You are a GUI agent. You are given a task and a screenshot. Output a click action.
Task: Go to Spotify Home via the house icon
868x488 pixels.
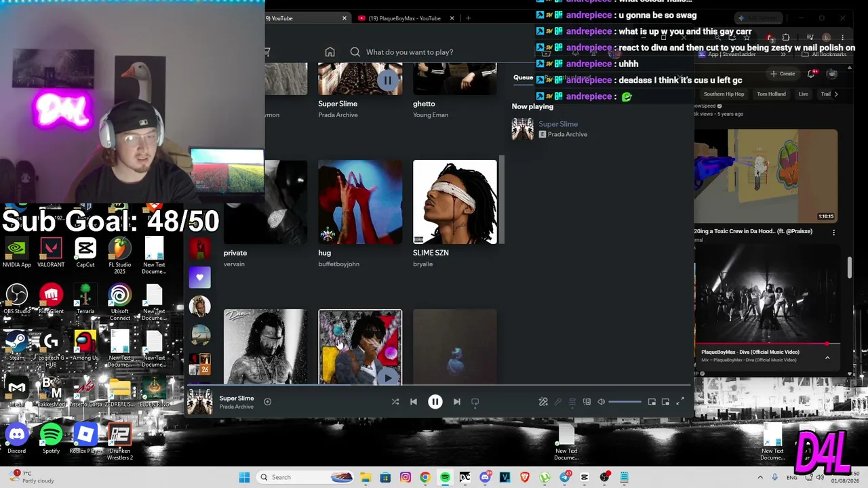click(330, 52)
